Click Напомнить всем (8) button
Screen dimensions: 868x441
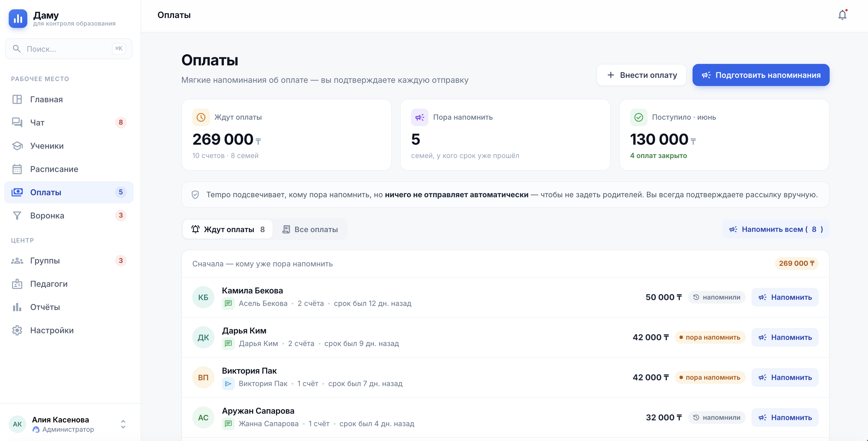776,230
